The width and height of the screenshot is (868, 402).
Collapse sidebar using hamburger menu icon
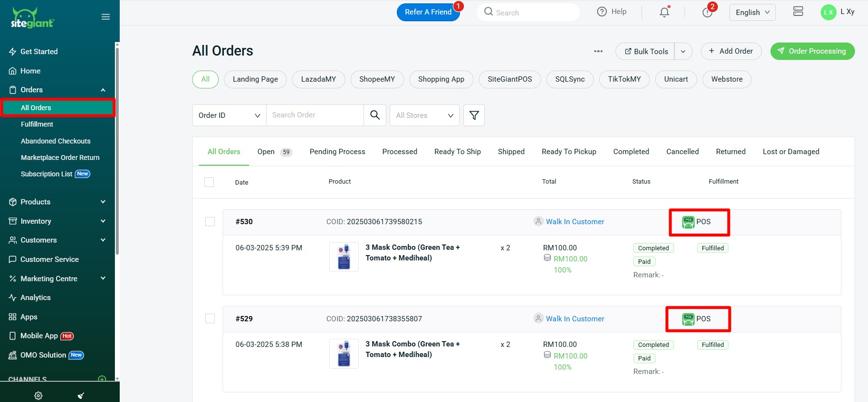click(x=106, y=17)
